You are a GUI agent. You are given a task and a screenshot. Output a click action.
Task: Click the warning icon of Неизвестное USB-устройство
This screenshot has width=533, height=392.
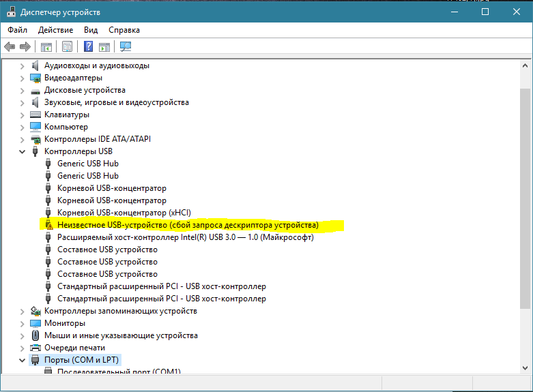click(49, 225)
